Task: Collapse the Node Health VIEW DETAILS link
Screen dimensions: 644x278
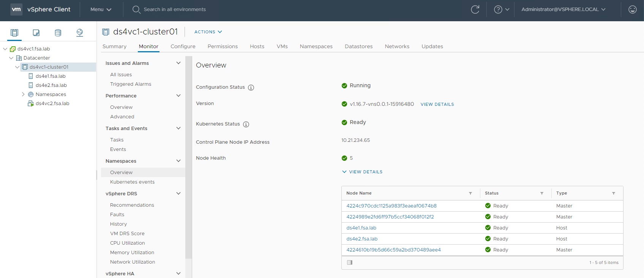Action: click(362, 172)
